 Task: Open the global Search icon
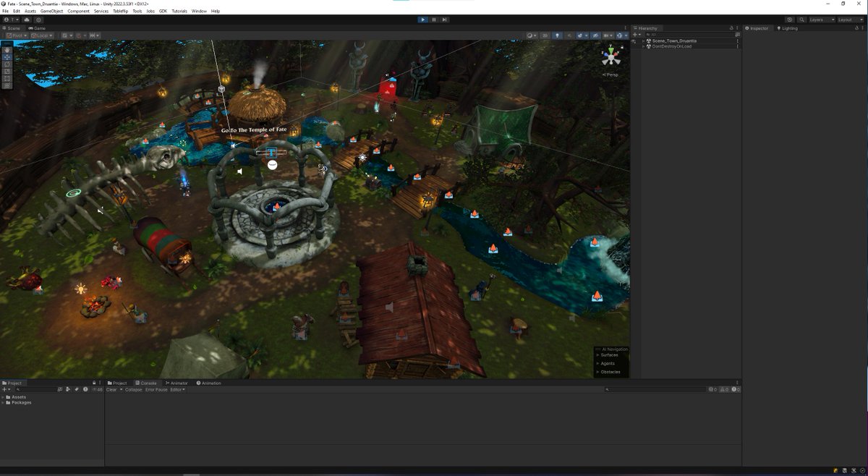(x=801, y=20)
